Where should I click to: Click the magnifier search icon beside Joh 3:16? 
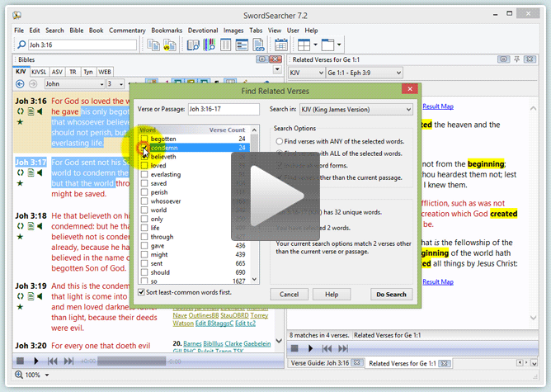[21, 45]
